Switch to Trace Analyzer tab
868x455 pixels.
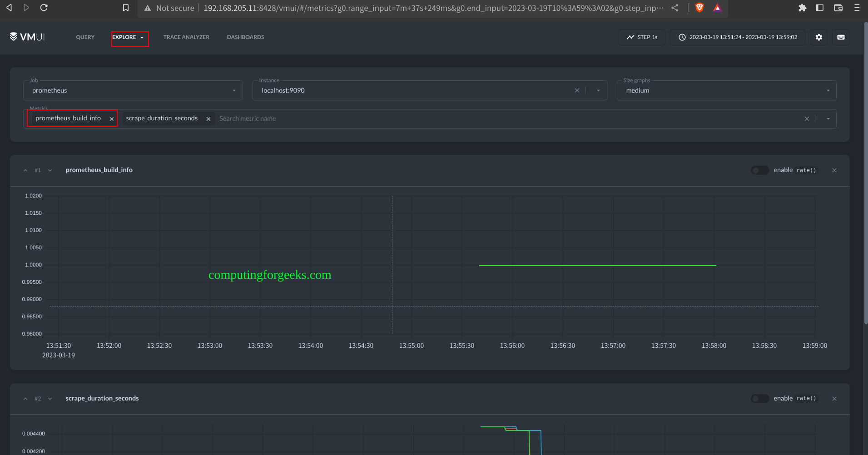pos(186,37)
